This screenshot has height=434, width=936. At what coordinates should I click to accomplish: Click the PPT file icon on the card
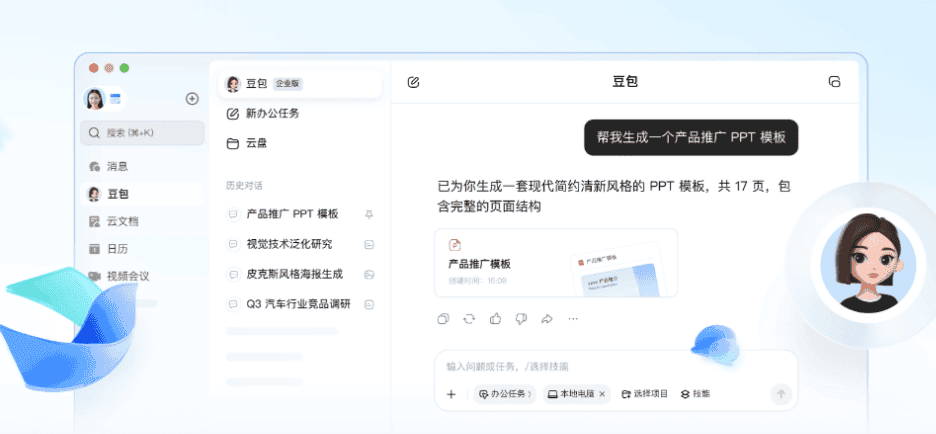click(455, 245)
